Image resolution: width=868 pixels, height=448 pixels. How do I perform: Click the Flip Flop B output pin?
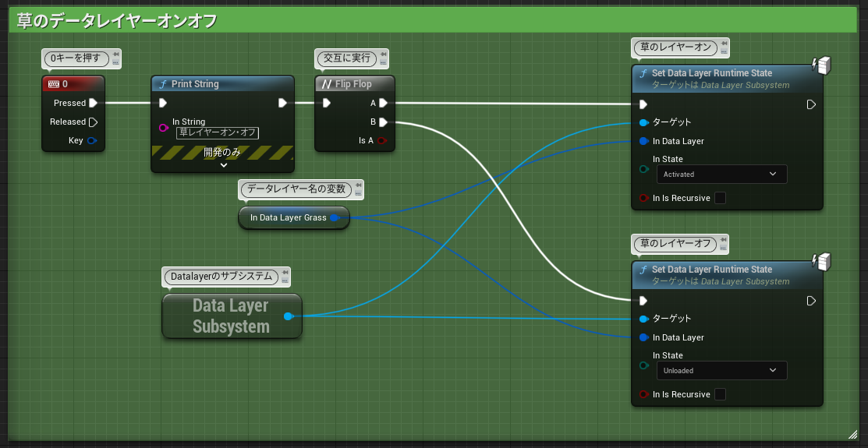383,122
